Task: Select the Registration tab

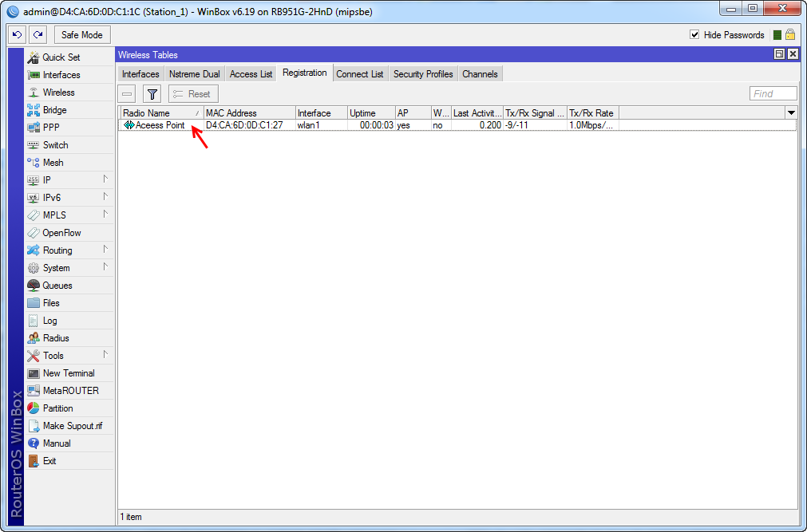Action: (x=305, y=73)
